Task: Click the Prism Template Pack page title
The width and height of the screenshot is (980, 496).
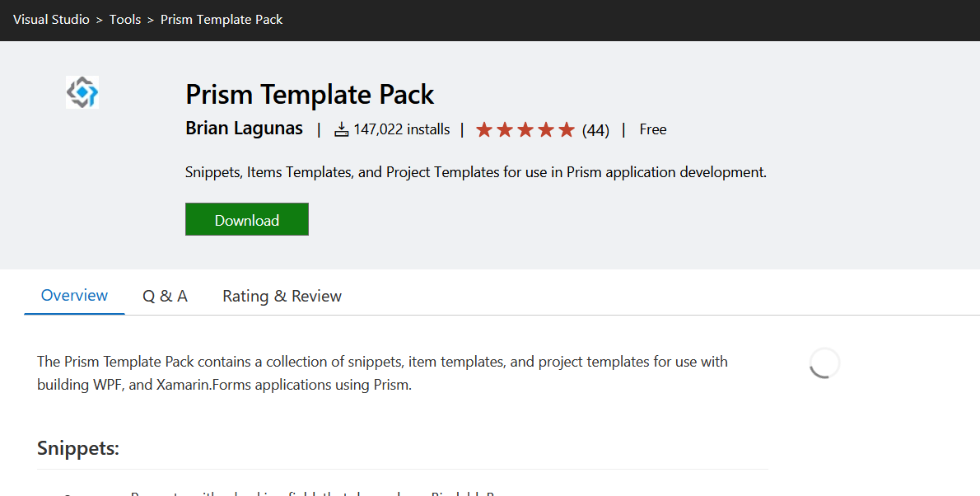Action: tap(310, 95)
